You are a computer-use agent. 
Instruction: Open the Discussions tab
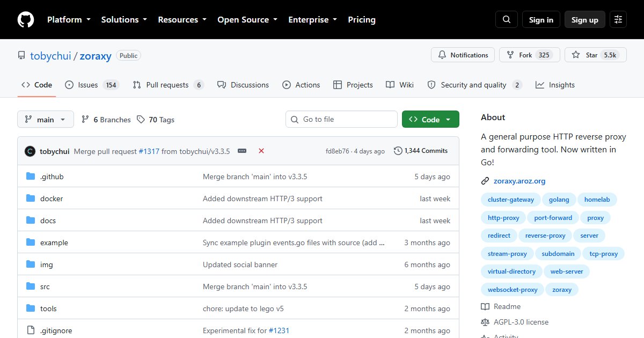tap(243, 85)
